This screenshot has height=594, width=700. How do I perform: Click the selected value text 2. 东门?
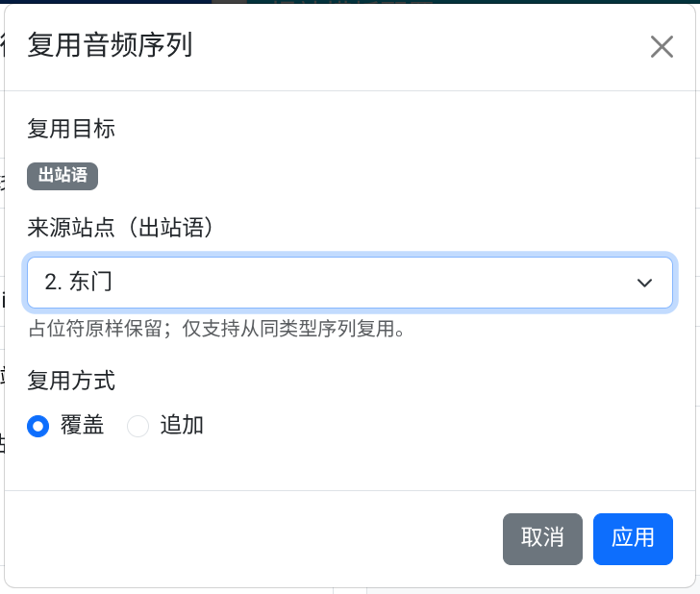(x=86, y=282)
